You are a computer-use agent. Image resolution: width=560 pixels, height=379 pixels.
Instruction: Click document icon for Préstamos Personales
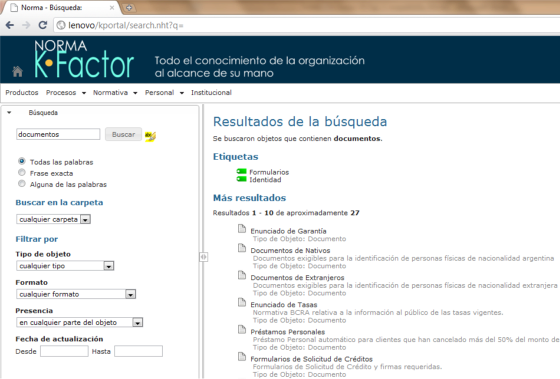(x=242, y=329)
